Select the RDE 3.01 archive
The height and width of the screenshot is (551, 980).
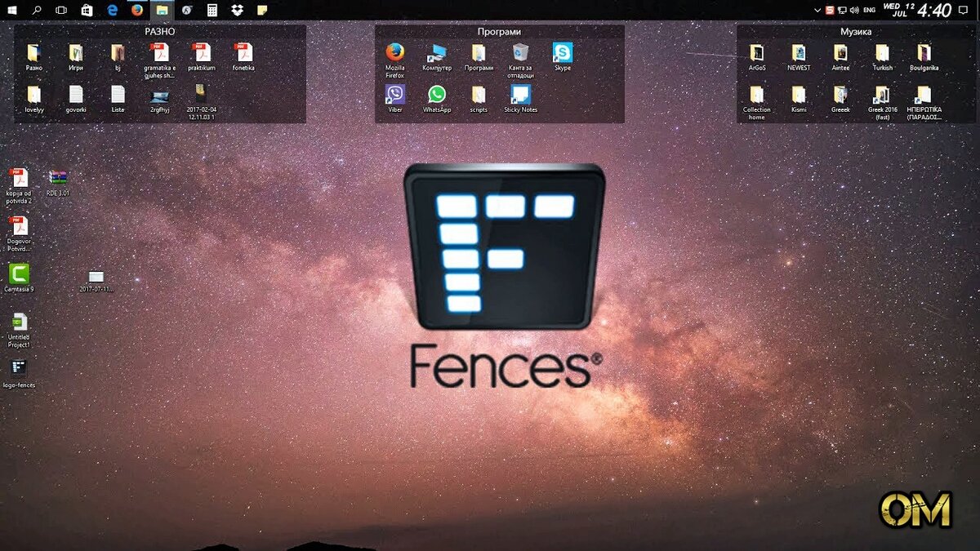58,182
